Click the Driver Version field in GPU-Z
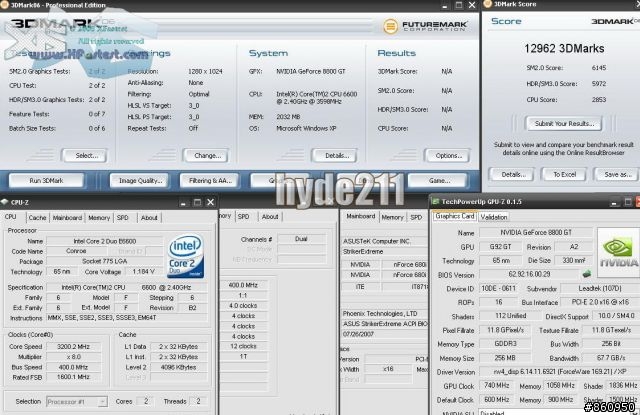This screenshot has height=415, width=640. point(558,372)
